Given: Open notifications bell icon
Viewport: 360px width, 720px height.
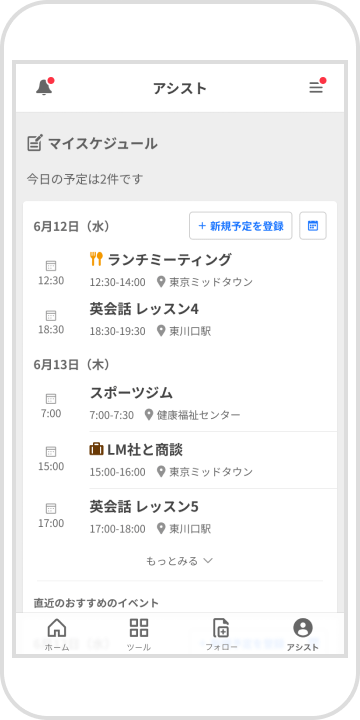Looking at the screenshot, I should tap(44, 87).
